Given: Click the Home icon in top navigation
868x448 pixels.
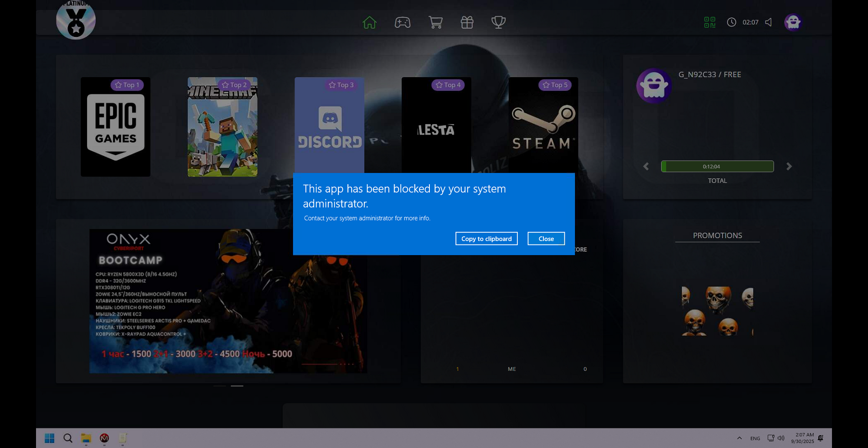Looking at the screenshot, I should pyautogui.click(x=369, y=22).
